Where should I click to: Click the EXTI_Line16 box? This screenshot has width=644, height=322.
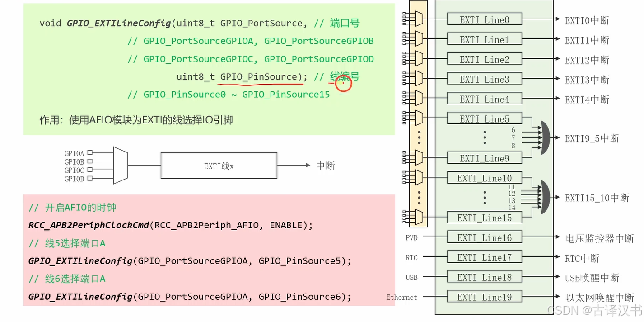click(485, 237)
